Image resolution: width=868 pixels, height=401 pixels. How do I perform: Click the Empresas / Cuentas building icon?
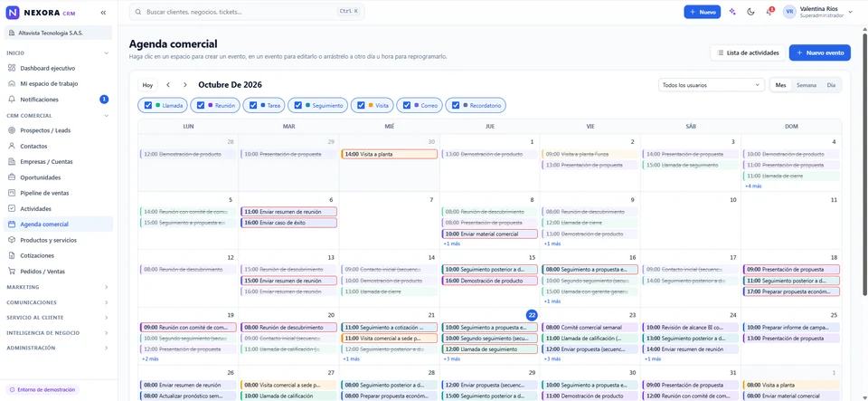[12, 162]
